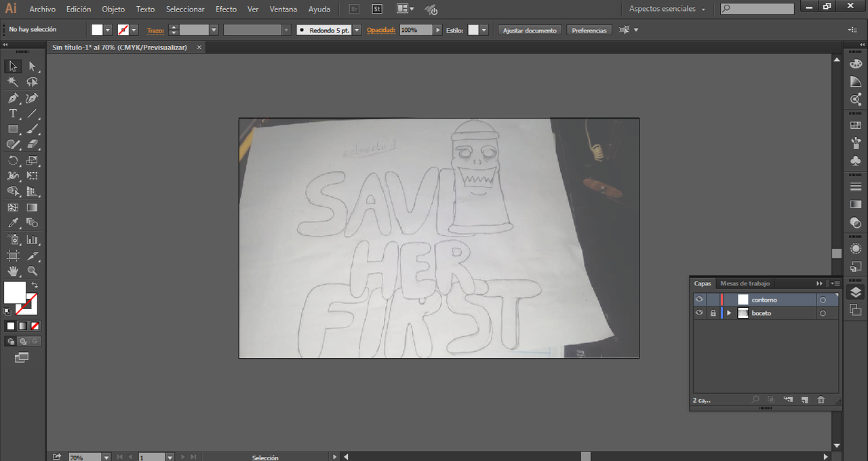This screenshot has width=868, height=461.
Task: Click the Ajustar documento button
Action: click(530, 31)
